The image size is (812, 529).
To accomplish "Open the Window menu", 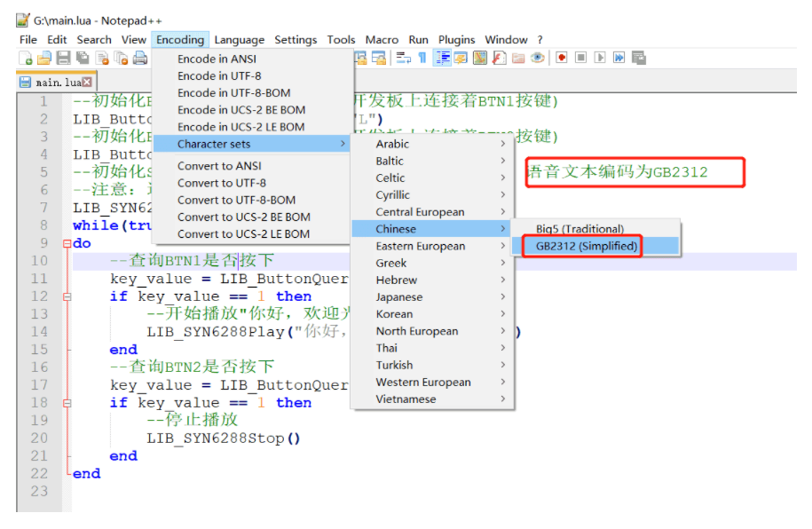I will click(506, 40).
